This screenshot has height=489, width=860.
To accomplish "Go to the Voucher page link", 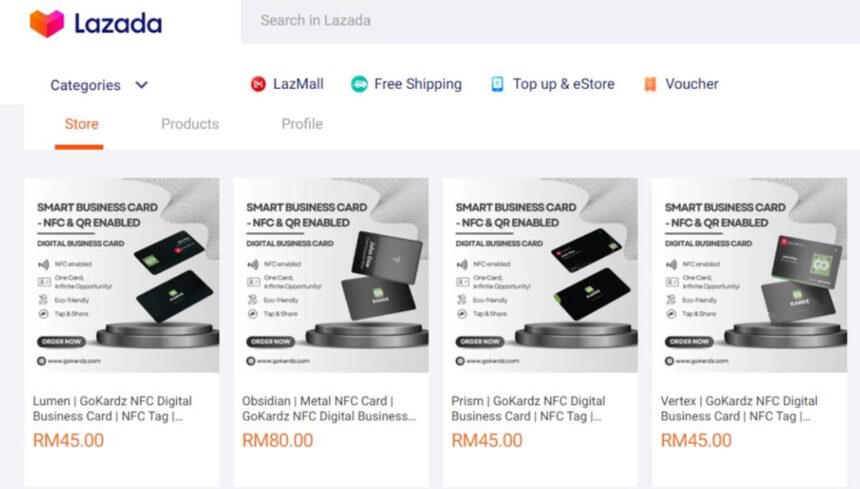I will pyautogui.click(x=691, y=84).
